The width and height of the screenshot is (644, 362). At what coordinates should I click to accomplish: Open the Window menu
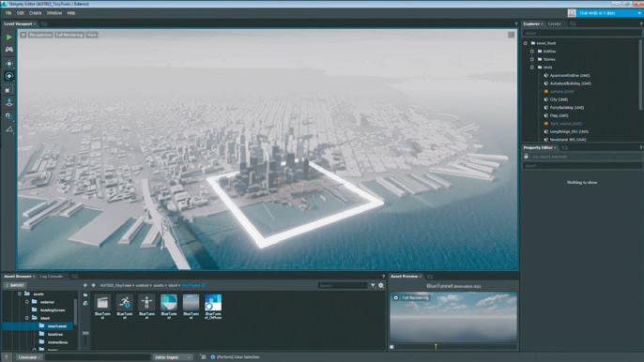click(x=54, y=13)
